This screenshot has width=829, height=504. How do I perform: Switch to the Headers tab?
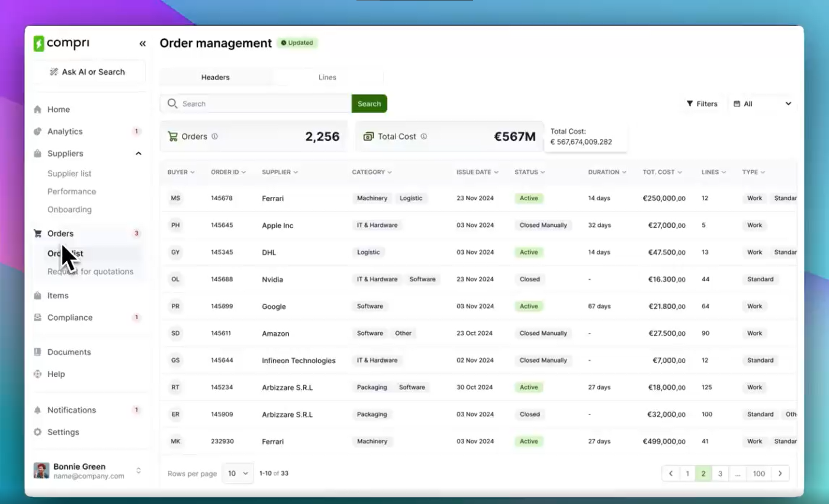pos(216,77)
